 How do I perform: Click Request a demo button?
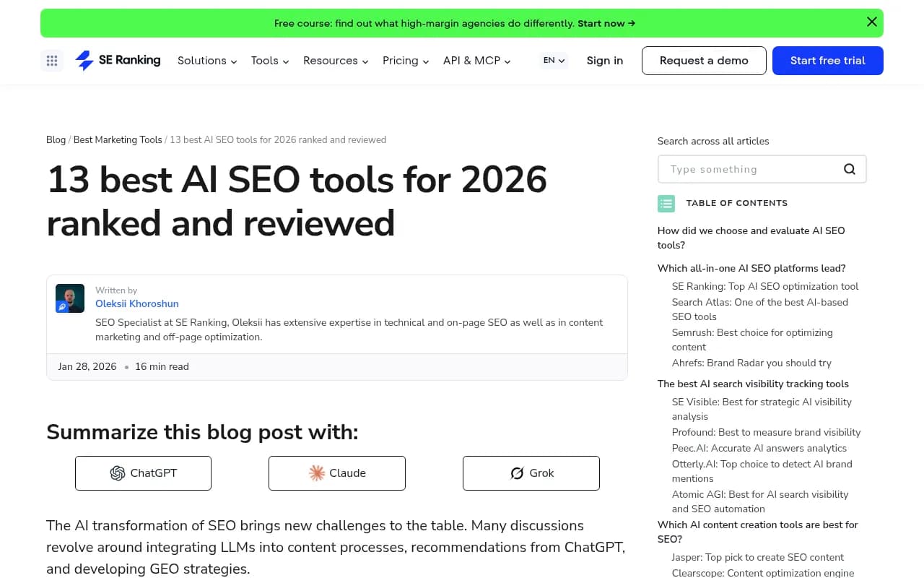704,61
